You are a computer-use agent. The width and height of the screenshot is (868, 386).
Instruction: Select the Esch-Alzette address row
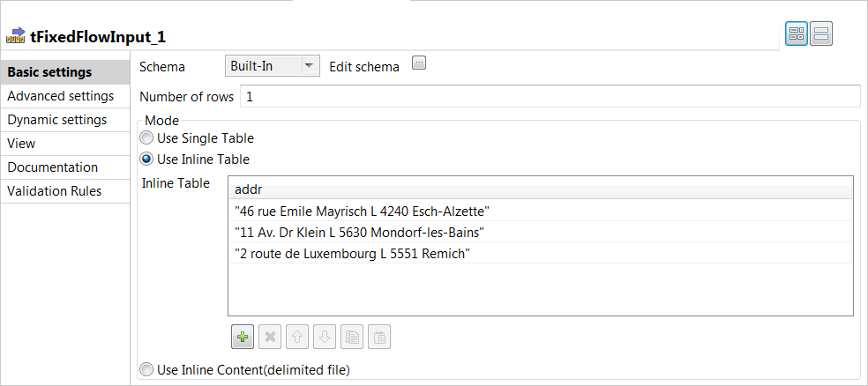[363, 211]
